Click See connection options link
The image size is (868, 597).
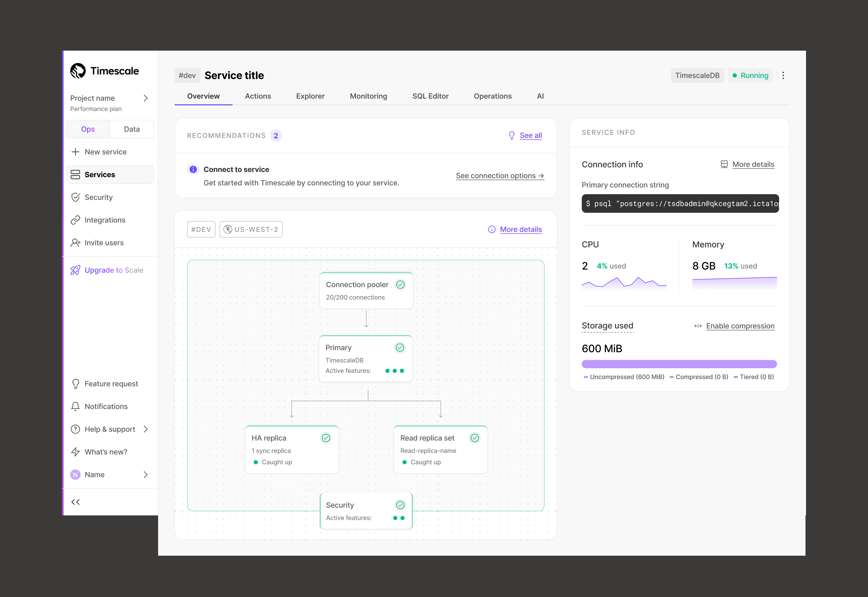(x=500, y=176)
